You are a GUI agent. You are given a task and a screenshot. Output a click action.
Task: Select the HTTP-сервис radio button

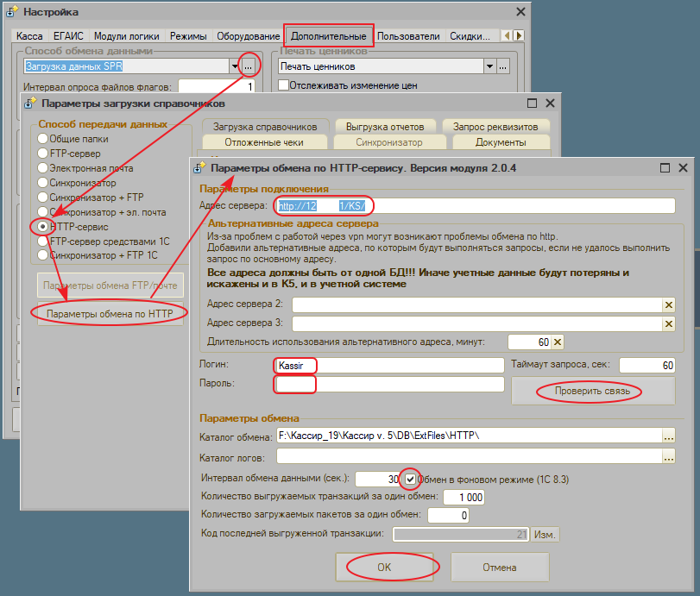pyautogui.click(x=41, y=226)
